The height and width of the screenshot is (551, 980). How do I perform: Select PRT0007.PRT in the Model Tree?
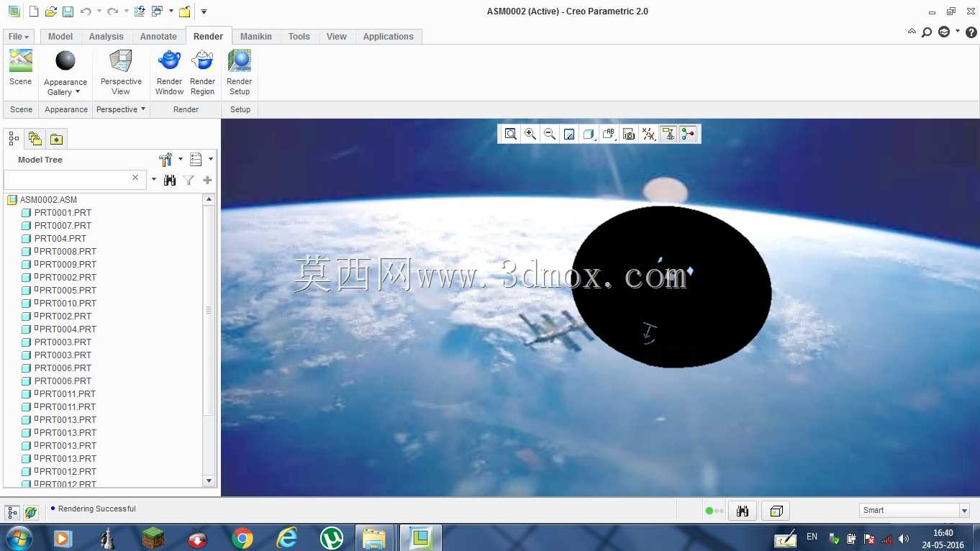[63, 226]
